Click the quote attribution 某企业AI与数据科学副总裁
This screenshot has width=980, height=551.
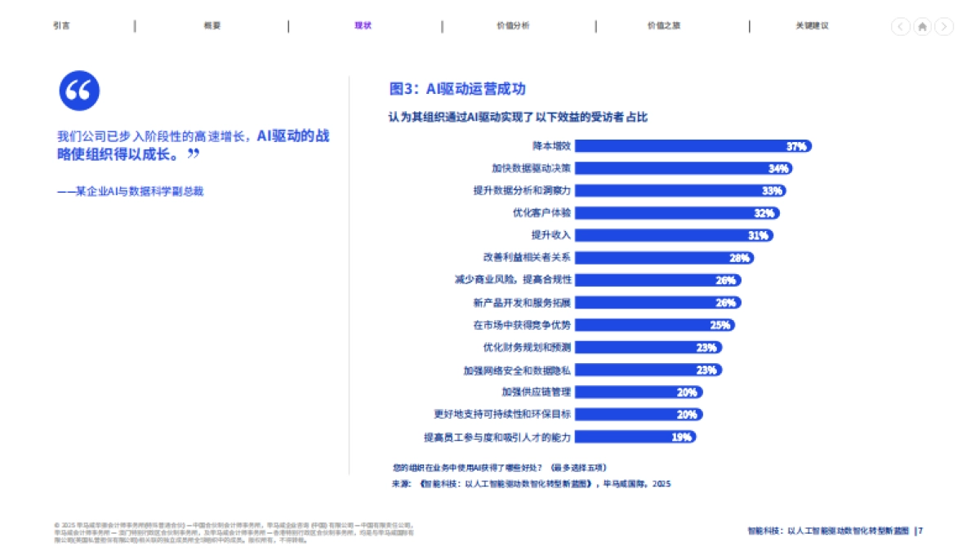point(131,191)
